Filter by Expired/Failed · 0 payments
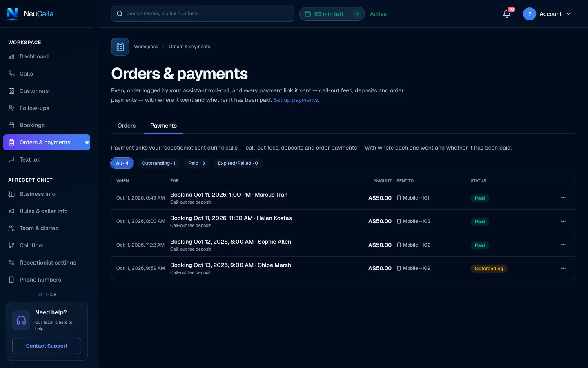 (238, 163)
